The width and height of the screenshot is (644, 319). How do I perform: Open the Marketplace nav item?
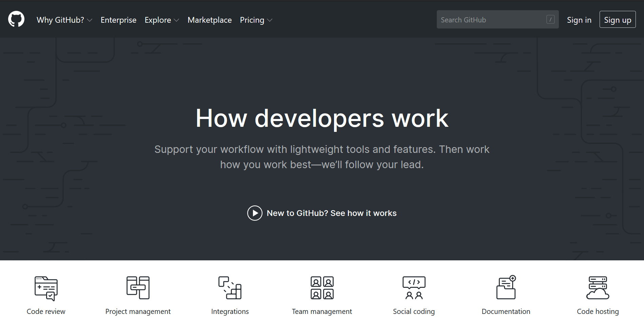coord(210,20)
